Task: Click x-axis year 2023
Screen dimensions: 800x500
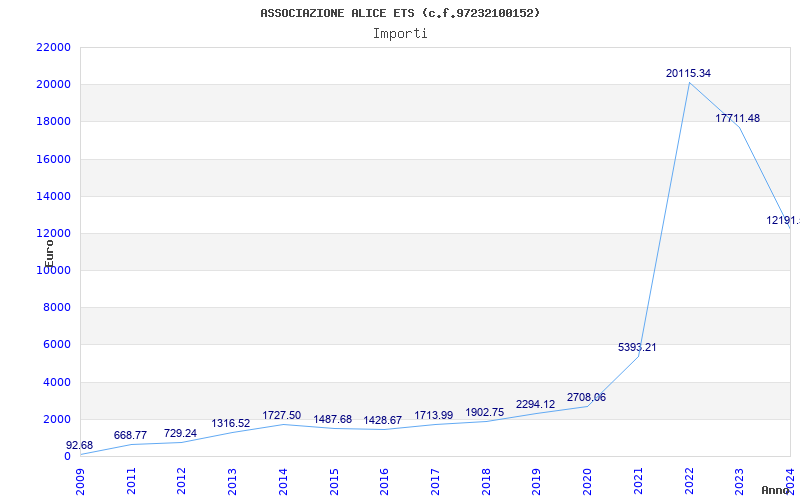Action: coord(740,482)
